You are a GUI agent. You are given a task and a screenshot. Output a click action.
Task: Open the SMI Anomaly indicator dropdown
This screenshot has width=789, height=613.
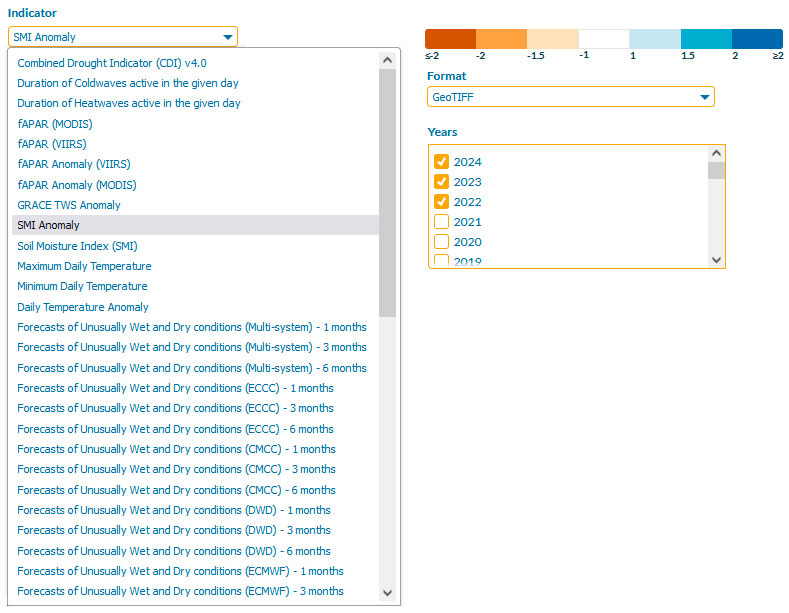click(122, 37)
